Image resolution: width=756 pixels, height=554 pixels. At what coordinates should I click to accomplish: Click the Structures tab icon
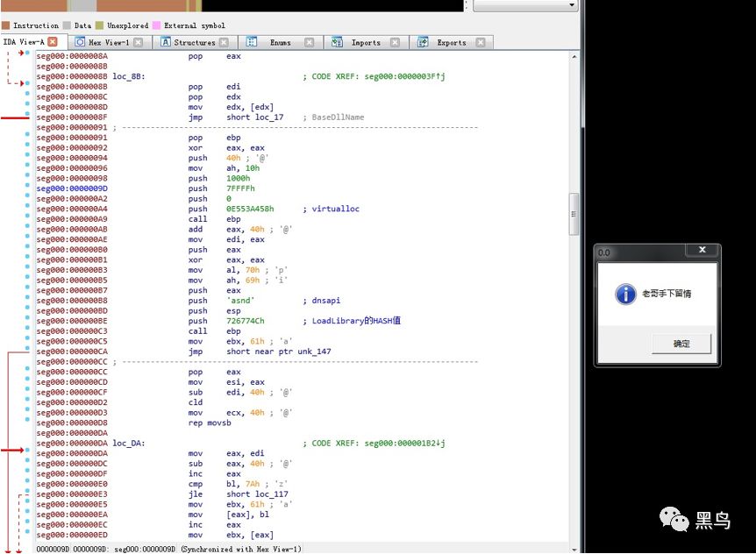166,42
